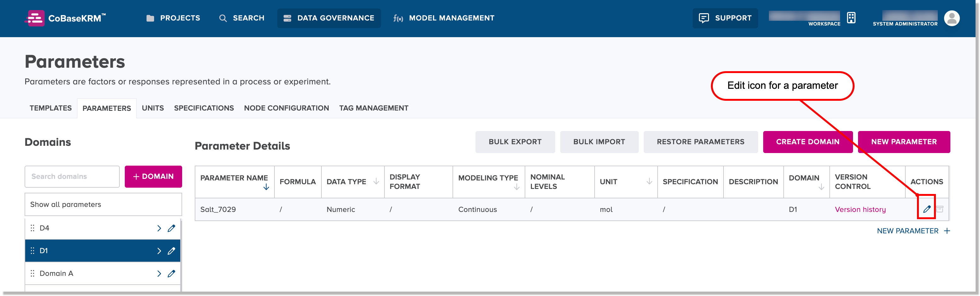Click the CoBaseKRM logo icon

[x=35, y=18]
